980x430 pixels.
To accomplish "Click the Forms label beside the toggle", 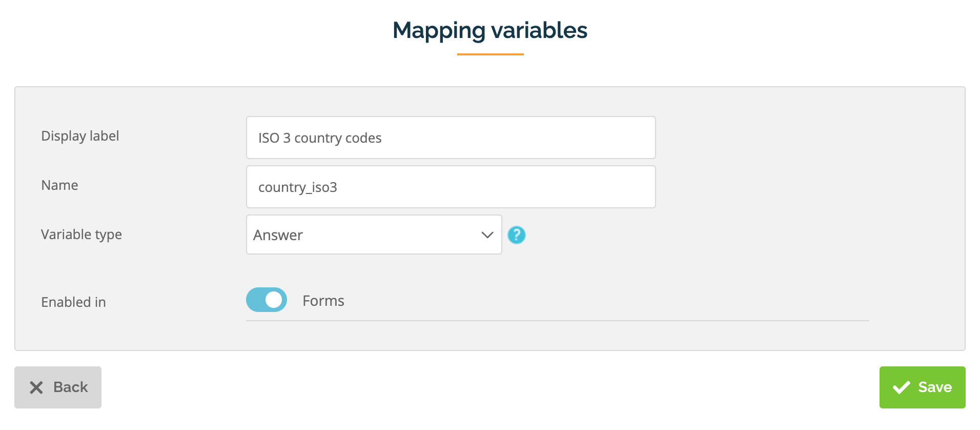I will (x=323, y=301).
